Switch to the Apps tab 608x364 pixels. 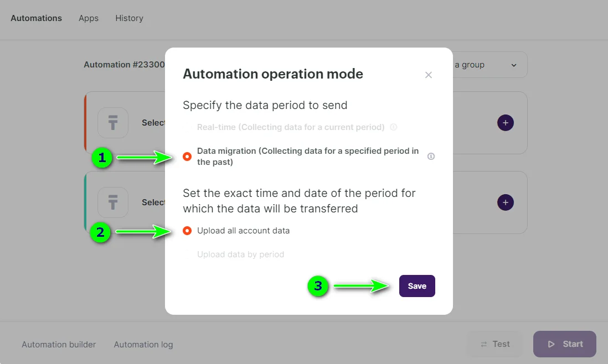(88, 18)
